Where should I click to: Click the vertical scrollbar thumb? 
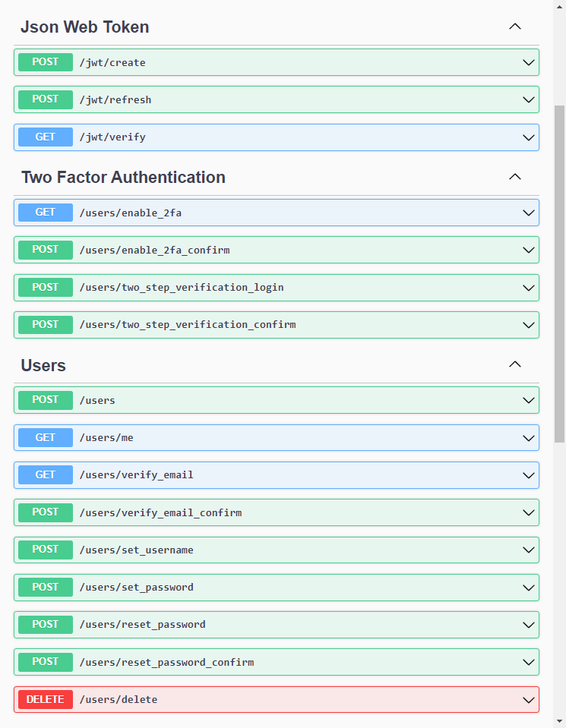[560, 273]
